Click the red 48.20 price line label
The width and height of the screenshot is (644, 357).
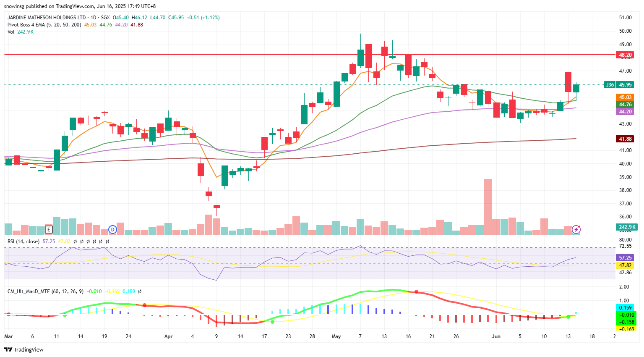pyautogui.click(x=625, y=55)
